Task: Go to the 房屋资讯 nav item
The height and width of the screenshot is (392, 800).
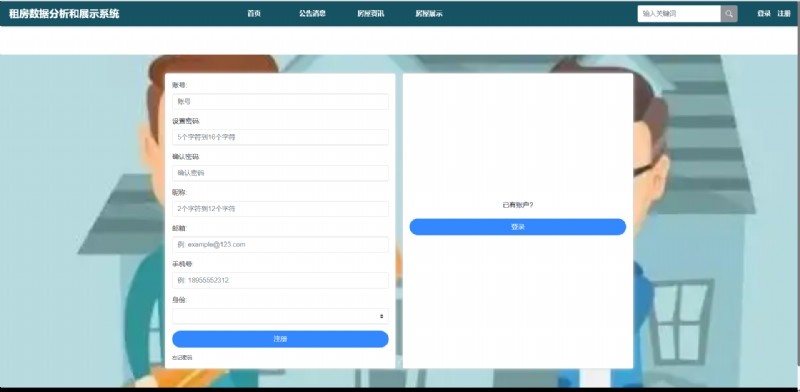Action: pyautogui.click(x=370, y=14)
